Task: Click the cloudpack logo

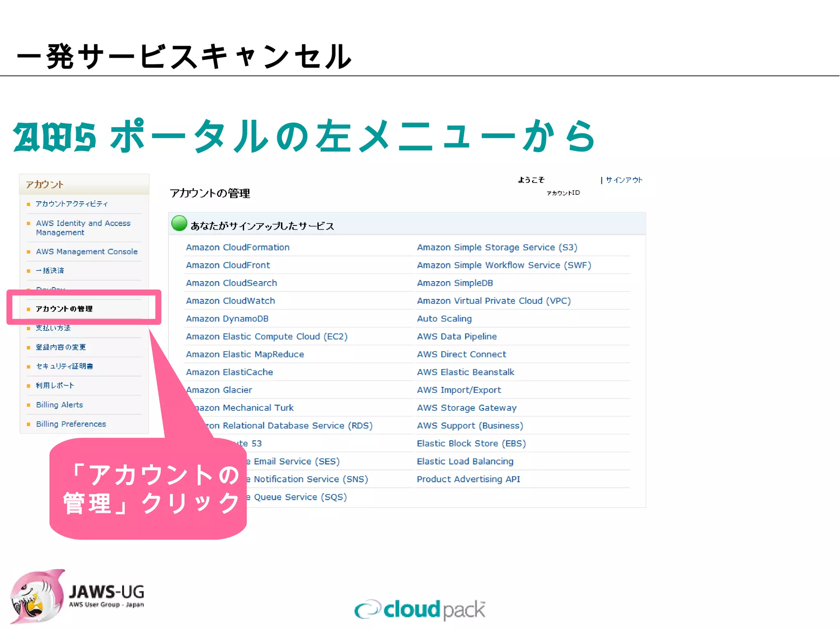Action: (420, 609)
